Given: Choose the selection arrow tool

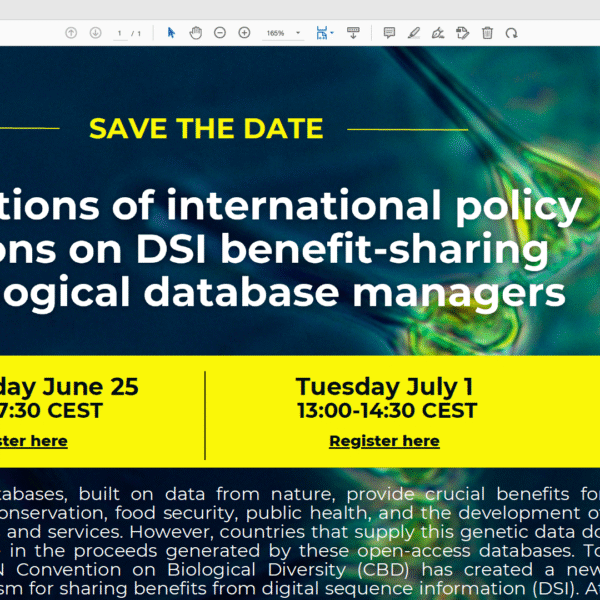Looking at the screenshot, I should coord(171,33).
